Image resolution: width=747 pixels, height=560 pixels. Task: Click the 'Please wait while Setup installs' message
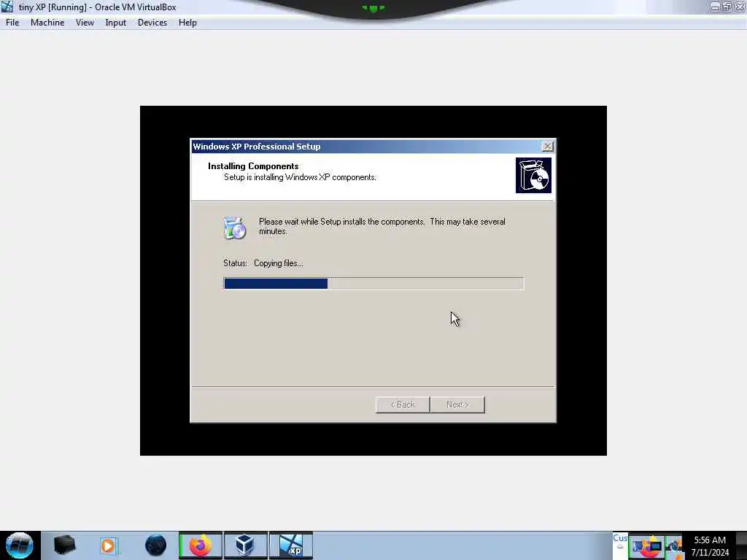(x=382, y=226)
